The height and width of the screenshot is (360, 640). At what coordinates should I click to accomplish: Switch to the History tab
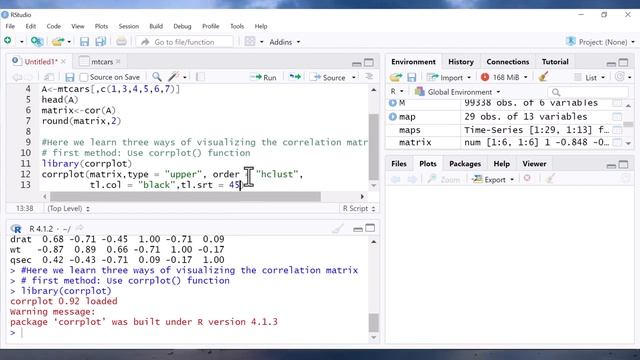(460, 62)
